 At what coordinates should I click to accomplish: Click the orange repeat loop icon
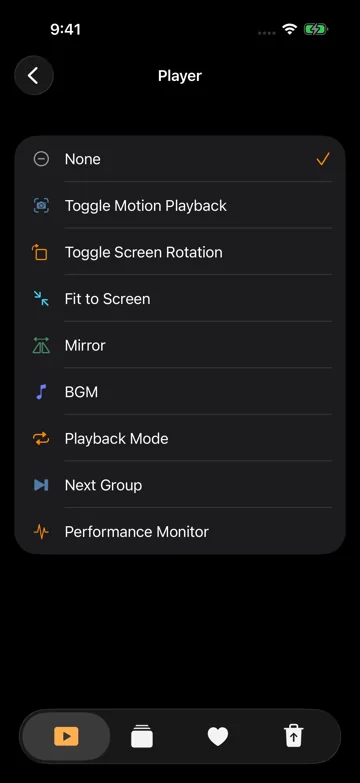(x=41, y=438)
